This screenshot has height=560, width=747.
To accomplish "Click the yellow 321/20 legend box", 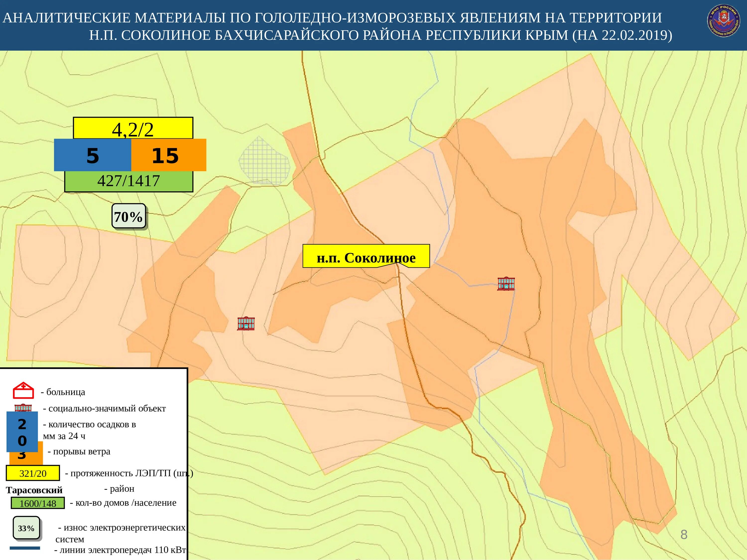I will 33,473.
